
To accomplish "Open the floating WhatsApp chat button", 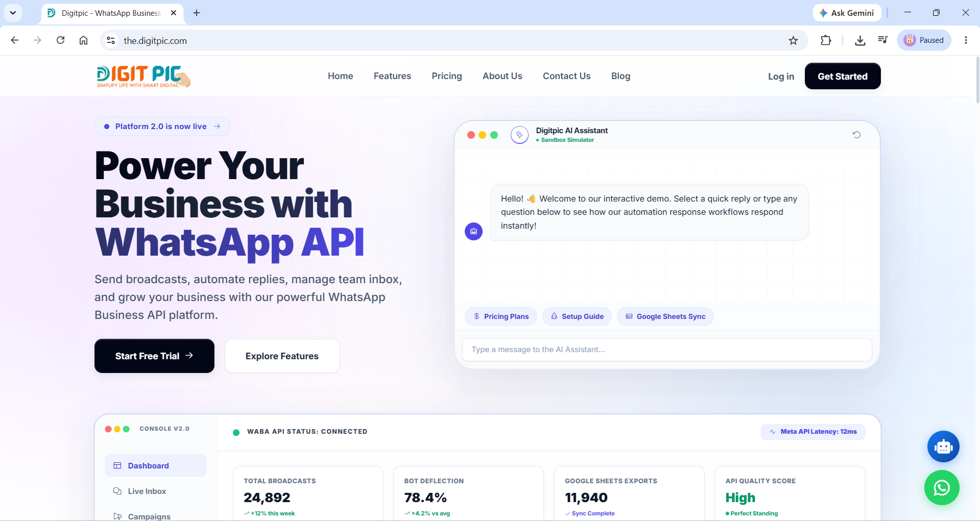I will (942, 488).
